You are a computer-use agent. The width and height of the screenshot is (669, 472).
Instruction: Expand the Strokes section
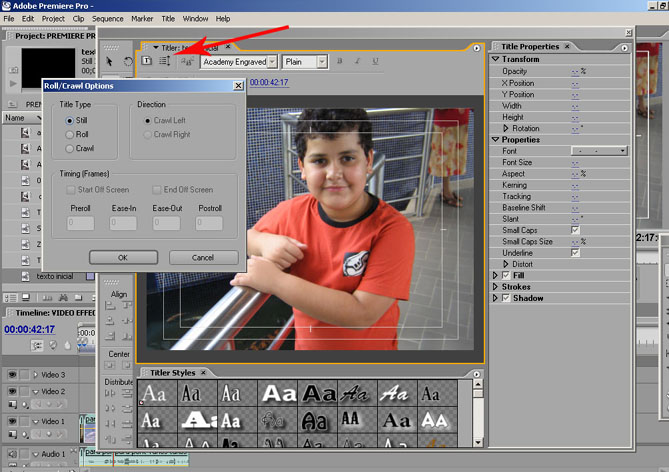495,286
